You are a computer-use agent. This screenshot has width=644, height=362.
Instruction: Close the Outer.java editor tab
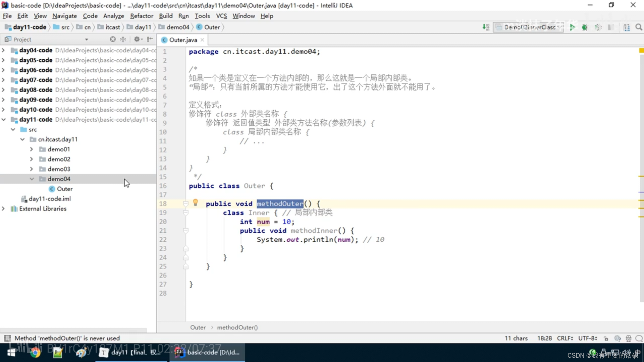tap(202, 40)
